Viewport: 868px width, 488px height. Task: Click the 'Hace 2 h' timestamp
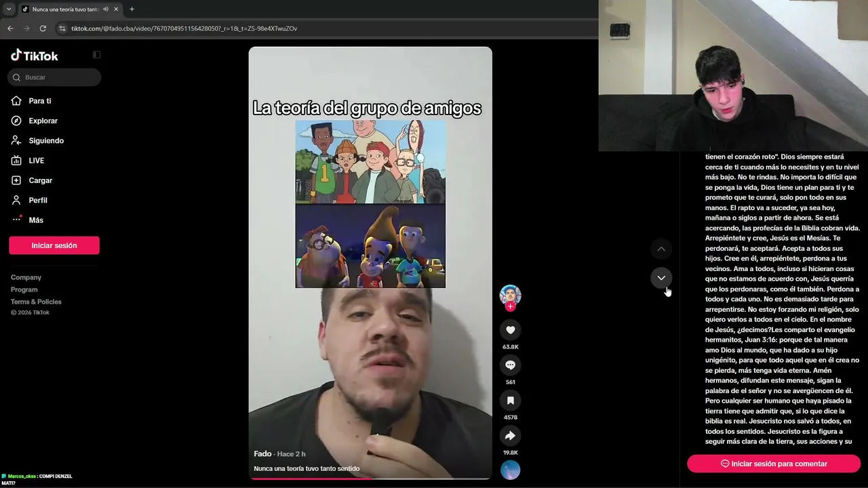coord(292,454)
